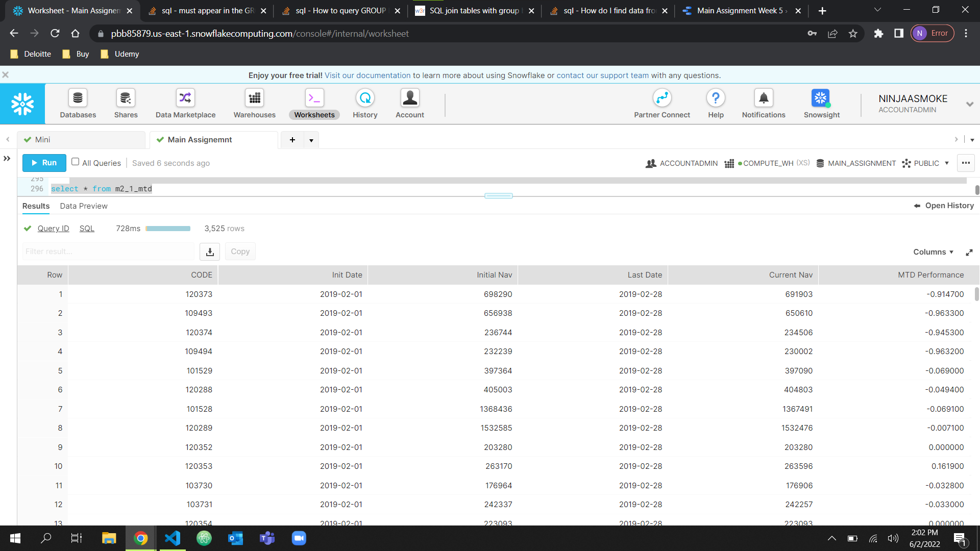Open the Databases panel

click(78, 103)
